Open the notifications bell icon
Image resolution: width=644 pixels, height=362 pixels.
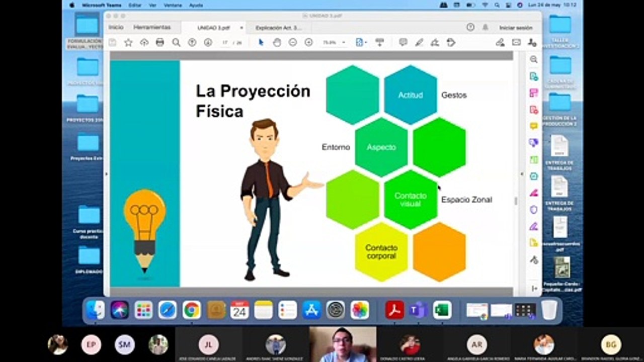point(486,27)
